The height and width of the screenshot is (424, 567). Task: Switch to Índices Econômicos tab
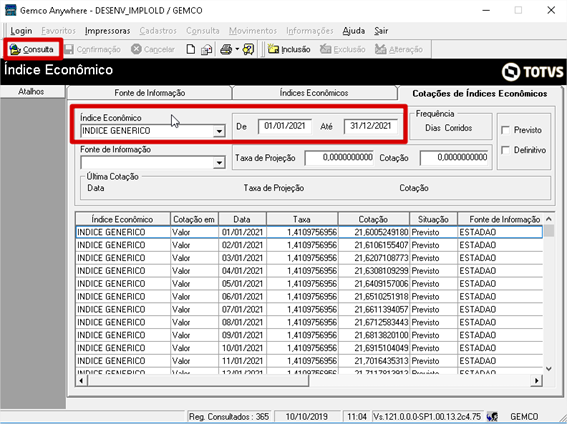[314, 93]
